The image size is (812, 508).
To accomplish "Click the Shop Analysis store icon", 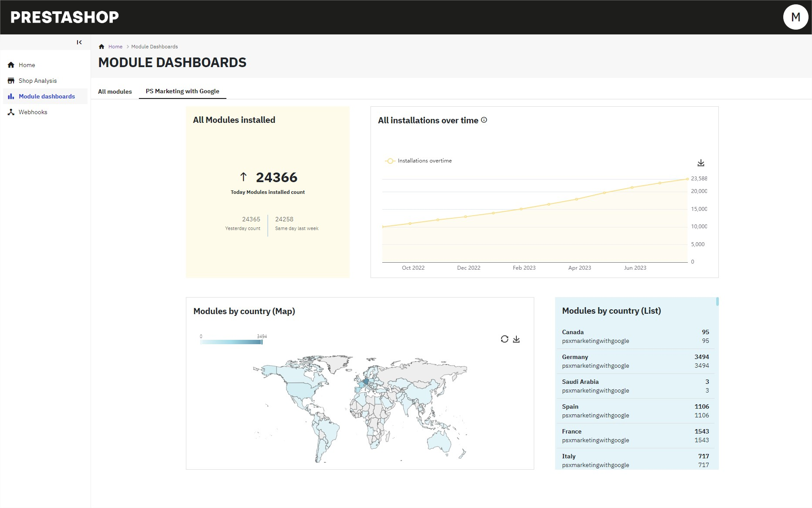I will 11,81.
